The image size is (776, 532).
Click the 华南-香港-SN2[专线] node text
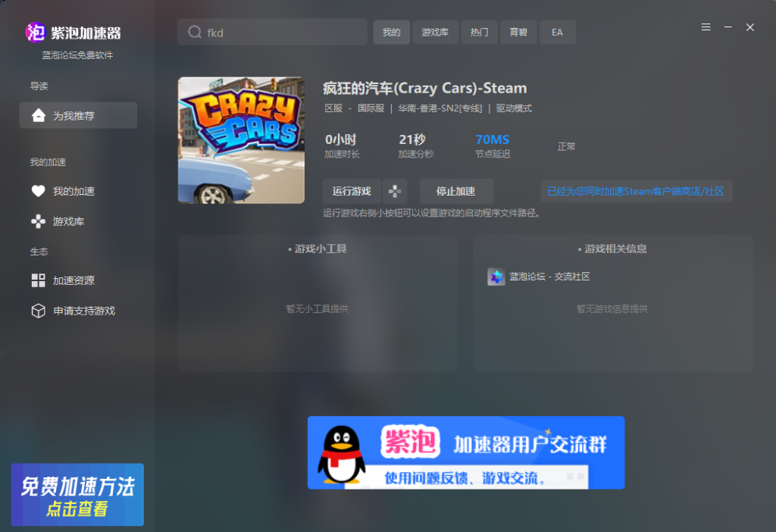tap(440, 108)
